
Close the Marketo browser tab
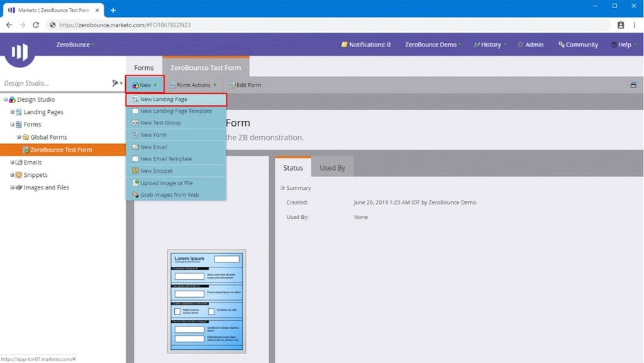click(x=97, y=10)
